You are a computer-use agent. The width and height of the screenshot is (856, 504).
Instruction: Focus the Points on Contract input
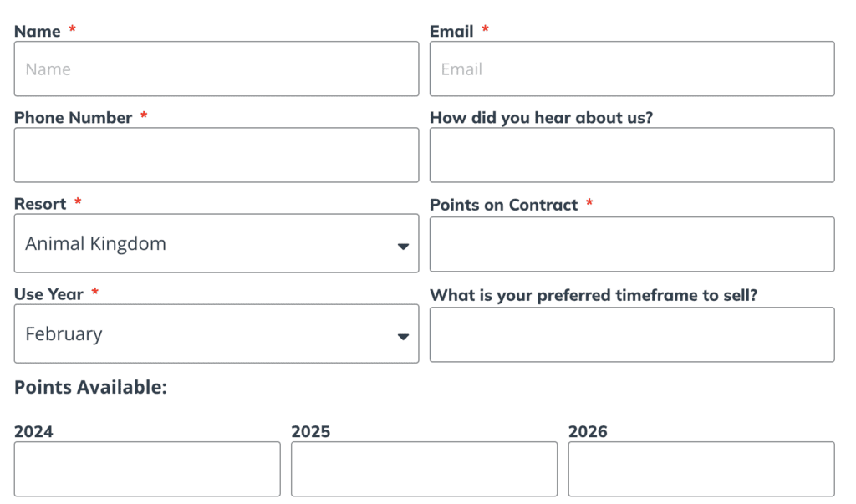coord(632,244)
